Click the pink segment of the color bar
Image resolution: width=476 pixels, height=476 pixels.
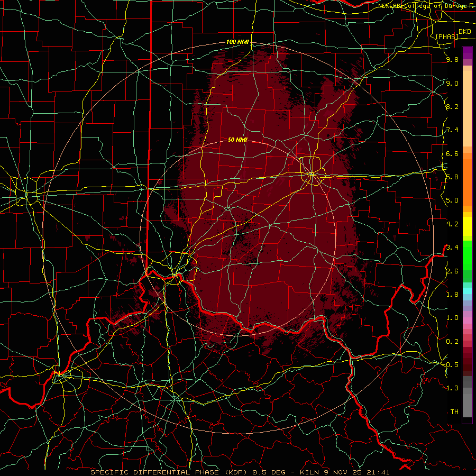(x=467, y=321)
